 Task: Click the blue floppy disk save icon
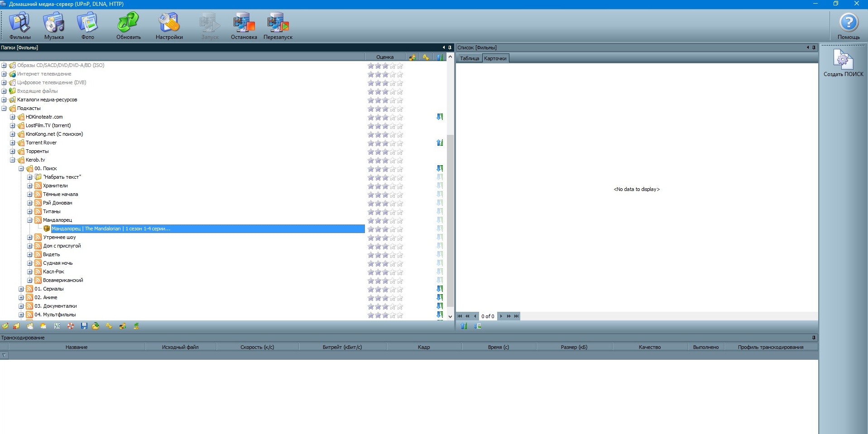[84, 326]
